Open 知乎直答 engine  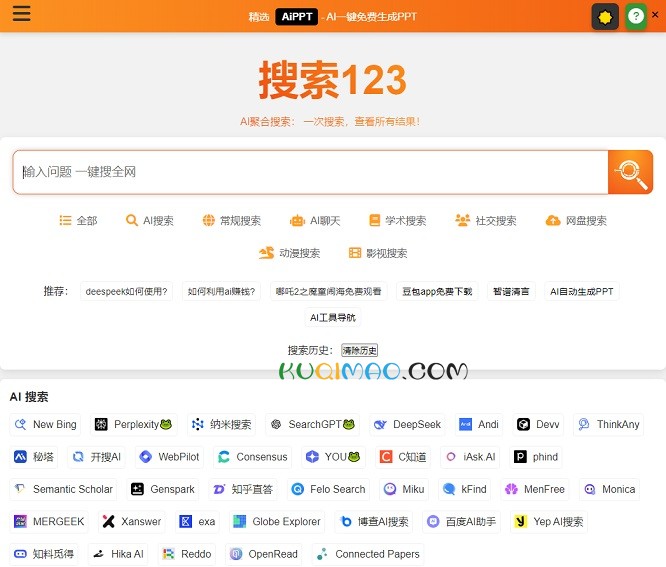243,489
